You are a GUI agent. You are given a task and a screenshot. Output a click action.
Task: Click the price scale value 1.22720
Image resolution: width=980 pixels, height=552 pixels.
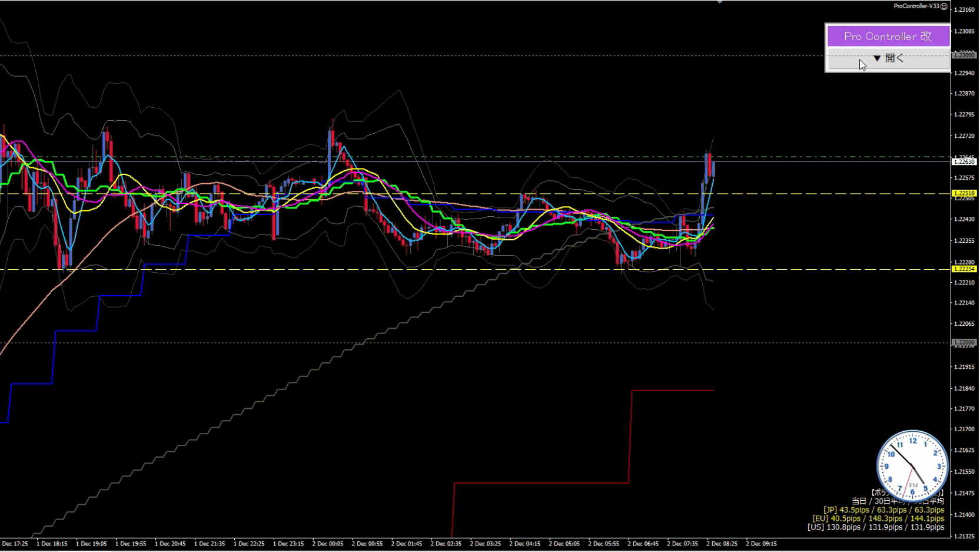(964, 136)
